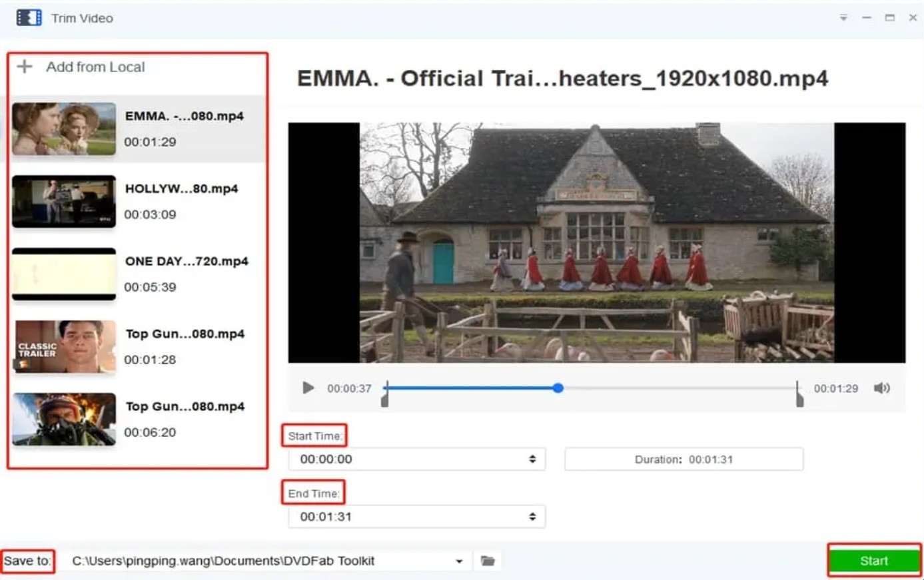Click the green Start button

(x=874, y=561)
